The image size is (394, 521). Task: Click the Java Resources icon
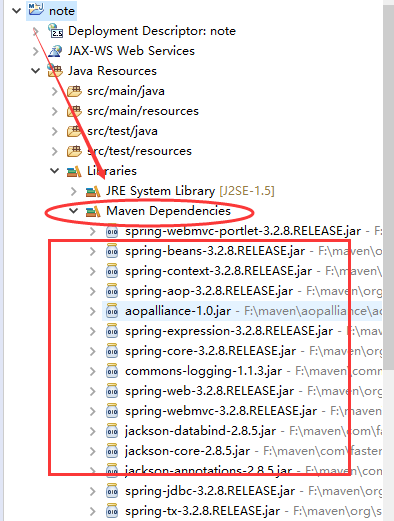tap(55, 71)
